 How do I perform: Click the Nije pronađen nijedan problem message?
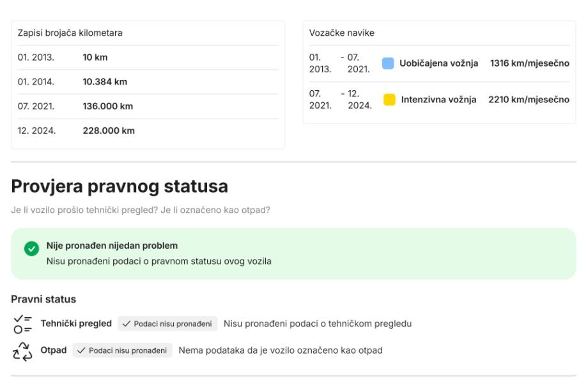pos(112,246)
